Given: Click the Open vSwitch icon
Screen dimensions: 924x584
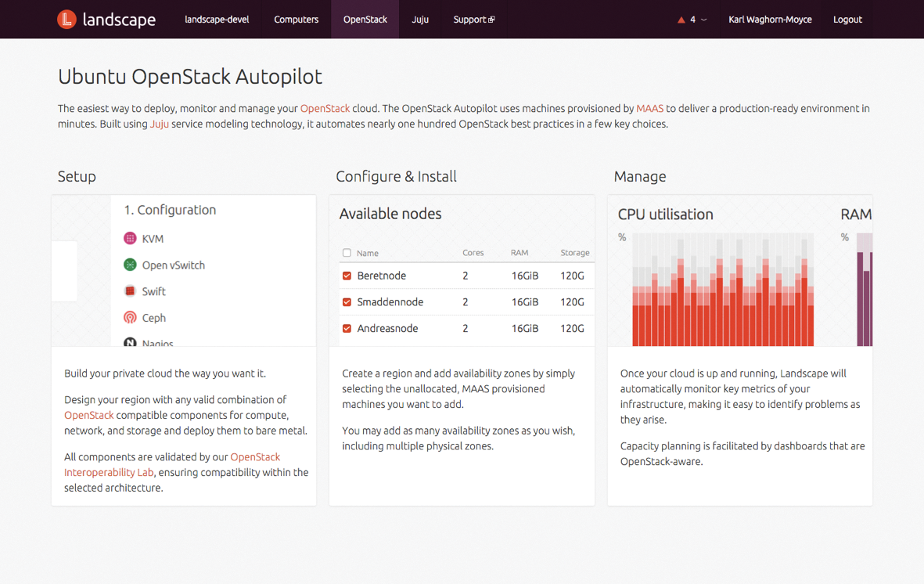Looking at the screenshot, I should point(130,265).
